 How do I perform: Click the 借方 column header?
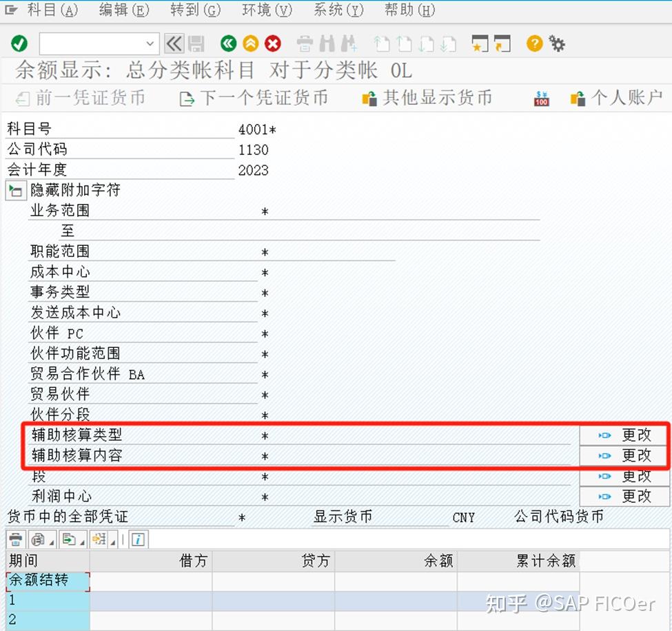(151, 561)
